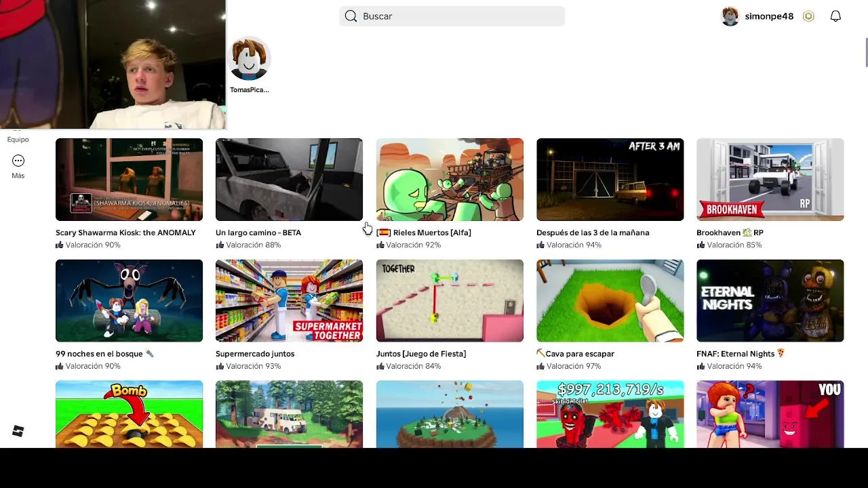Viewport: 868px width, 488px height.
Task: Click title Rieles Muertos [Alfa]
Action: (x=424, y=232)
